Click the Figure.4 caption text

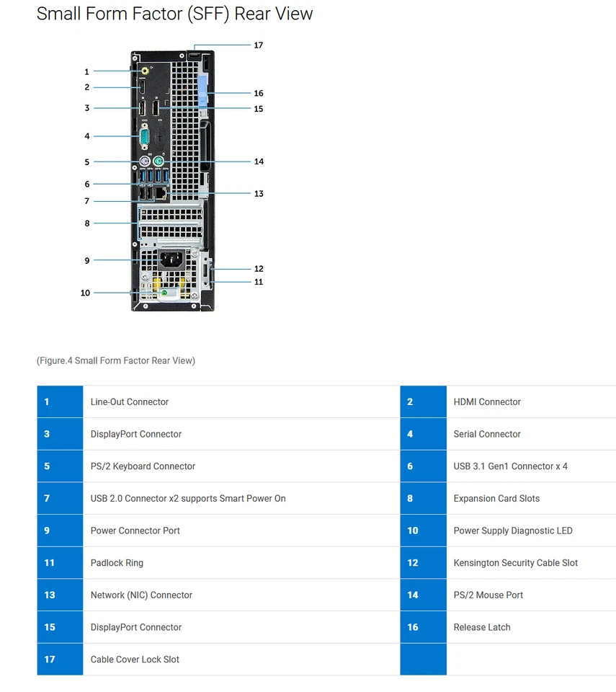pyautogui.click(x=115, y=360)
